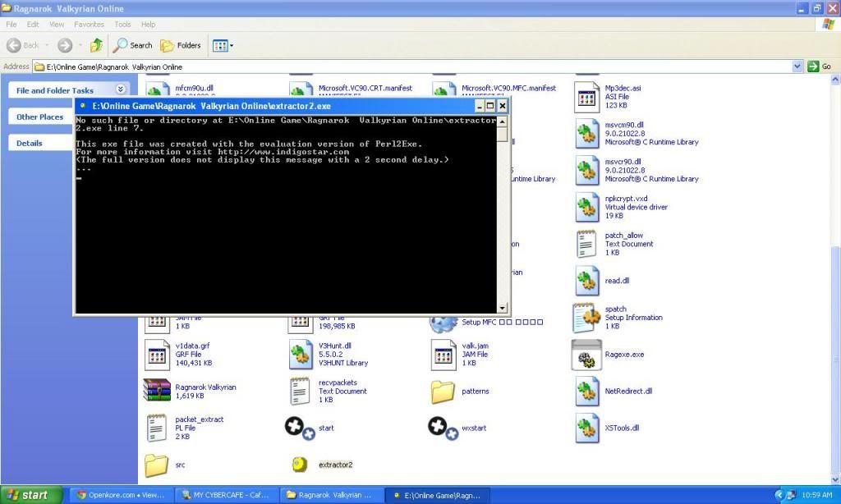The image size is (841, 504).
Task: Open the Forward button history dropdown arrow
Action: pos(80,46)
